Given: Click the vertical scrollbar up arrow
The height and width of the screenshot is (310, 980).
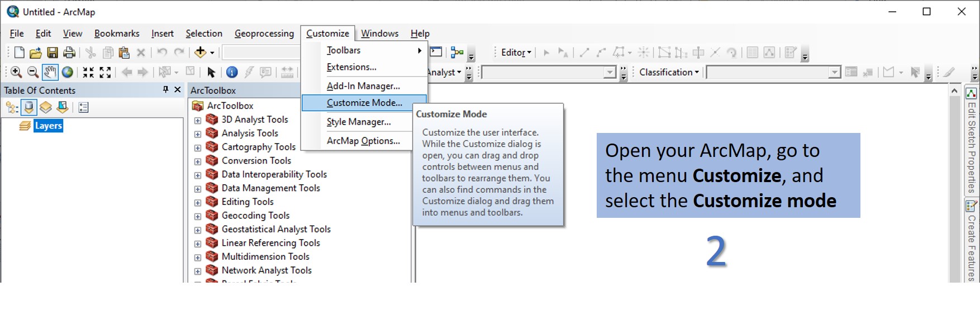Looking at the screenshot, I should 954,90.
